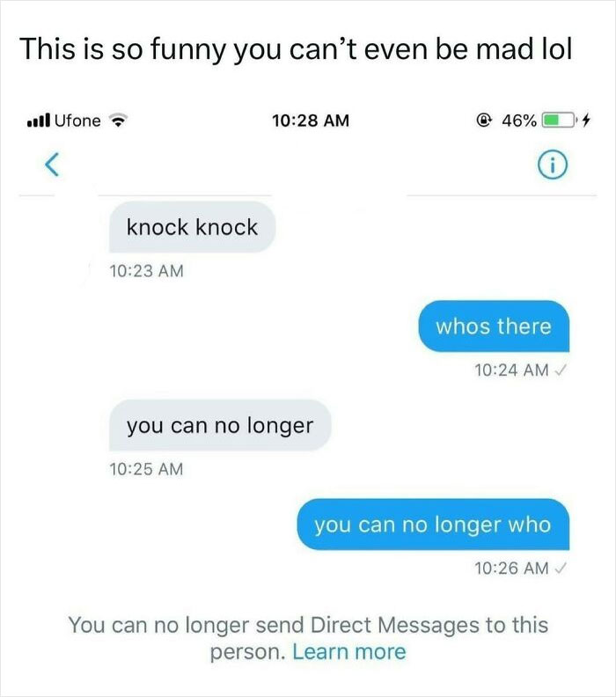Screen dimensions: 616x697
Task: Open the Learn more link
Action: coord(348,652)
